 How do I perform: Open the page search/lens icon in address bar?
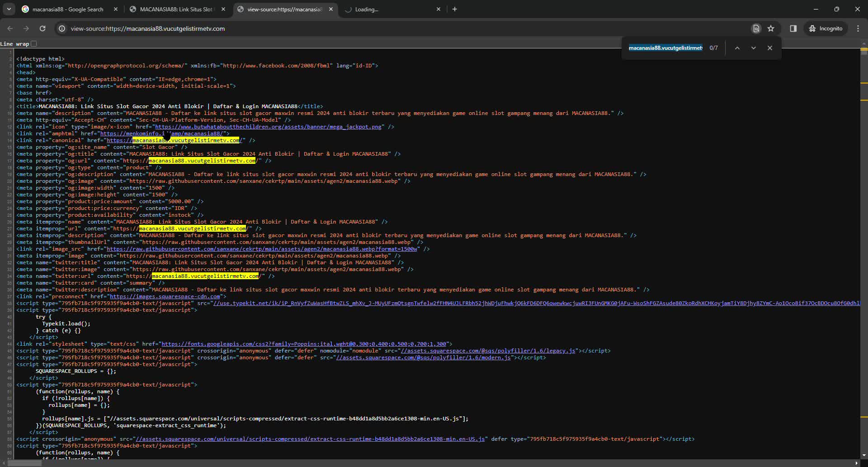pyautogui.click(x=756, y=29)
